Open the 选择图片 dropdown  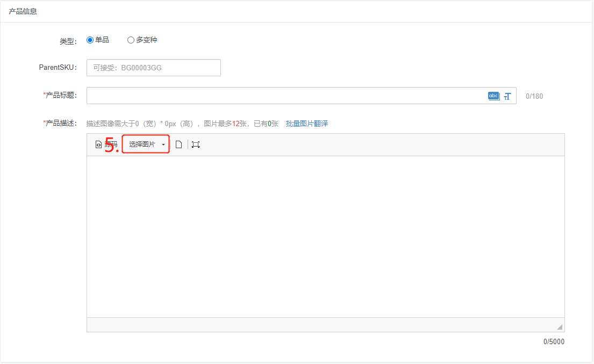click(x=146, y=144)
